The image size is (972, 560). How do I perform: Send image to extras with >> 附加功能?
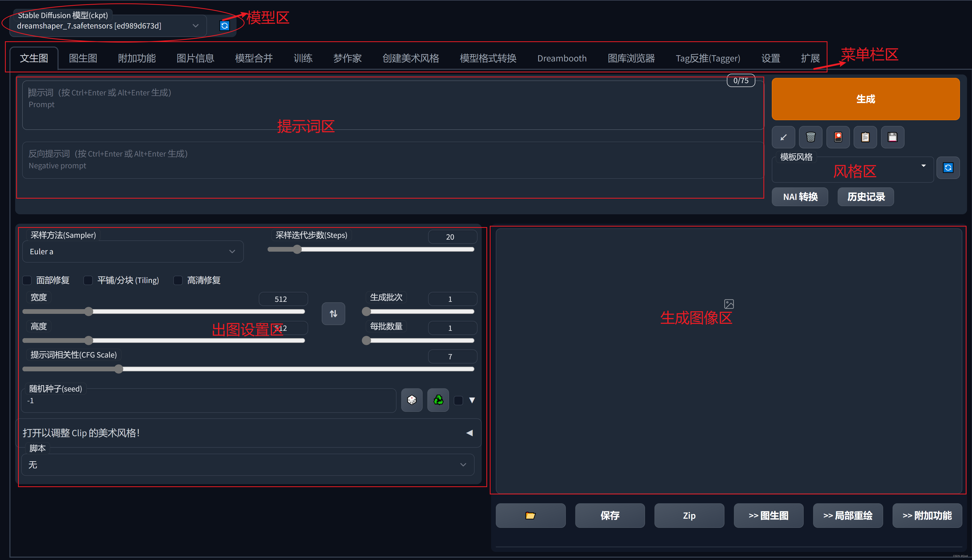pos(927,516)
